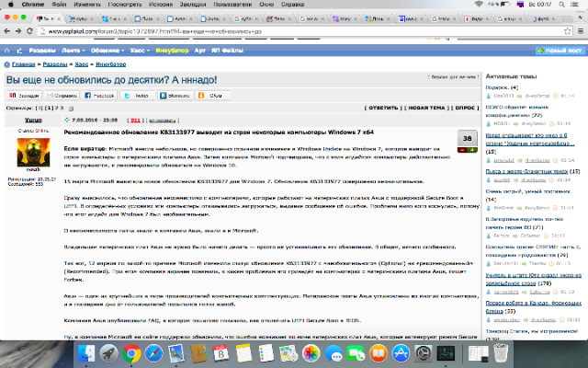Viewport: 588px width, 368px height.
Task: Click ОТВЕТИТЬ to reply to topic
Action: (383, 108)
